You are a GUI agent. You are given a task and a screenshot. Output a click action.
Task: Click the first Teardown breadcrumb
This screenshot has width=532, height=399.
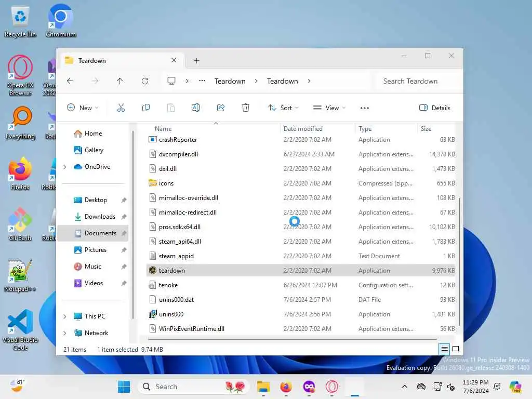click(x=230, y=81)
